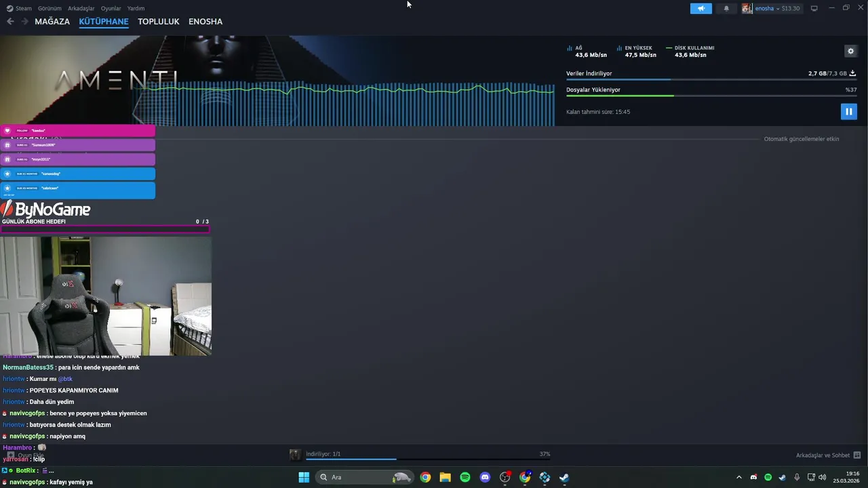Open OBS Studio from the taskbar
The height and width of the screenshot is (488, 868).
click(x=505, y=477)
